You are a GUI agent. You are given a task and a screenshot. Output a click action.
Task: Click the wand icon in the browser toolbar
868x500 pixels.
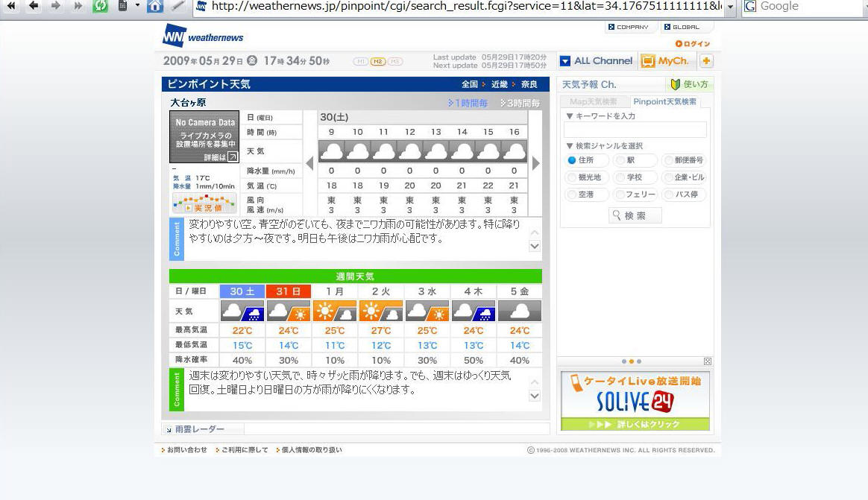click(x=177, y=6)
